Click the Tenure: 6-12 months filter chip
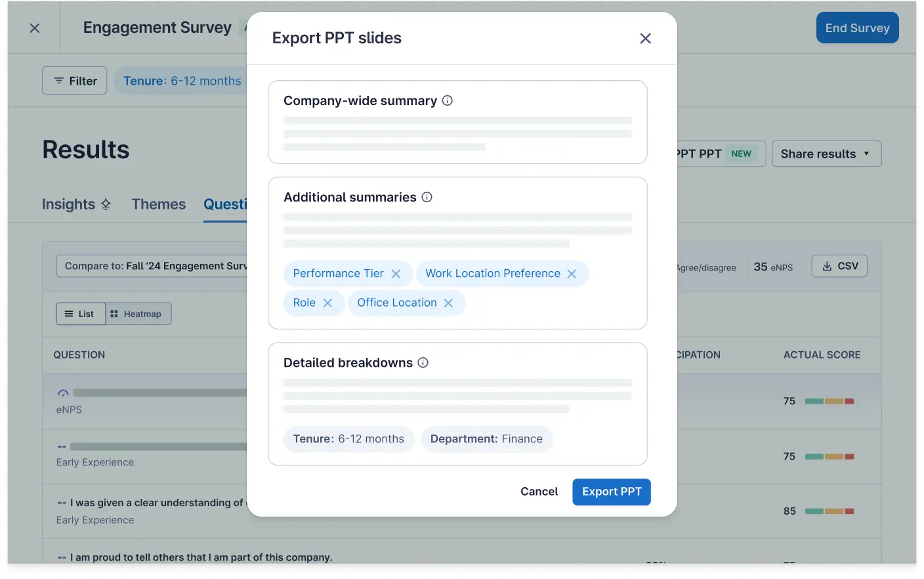 tap(181, 81)
